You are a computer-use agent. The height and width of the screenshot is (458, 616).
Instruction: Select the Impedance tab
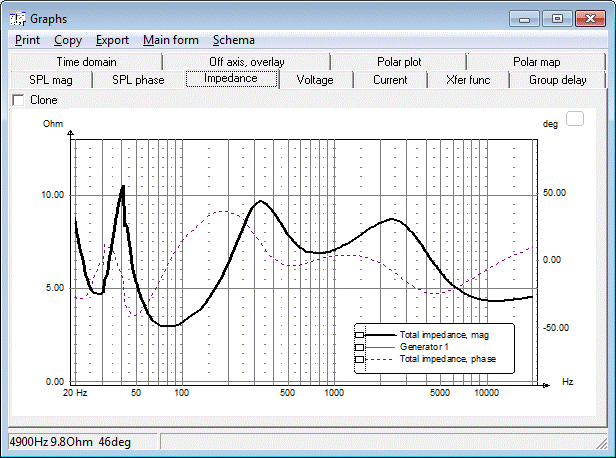pyautogui.click(x=231, y=79)
